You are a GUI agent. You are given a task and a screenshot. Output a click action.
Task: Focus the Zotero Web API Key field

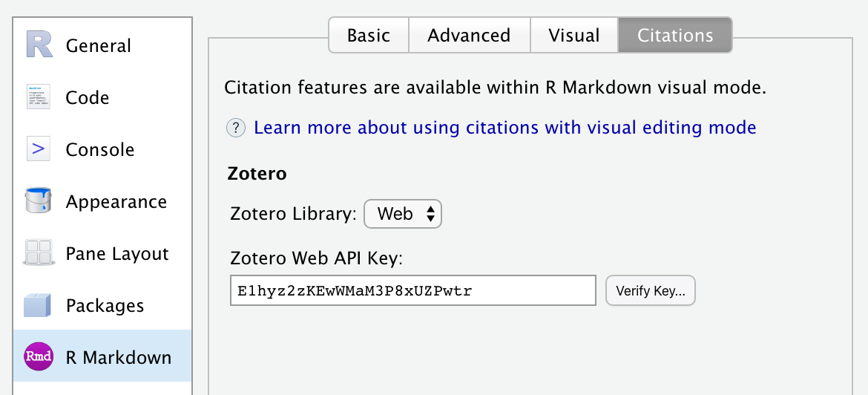point(412,291)
